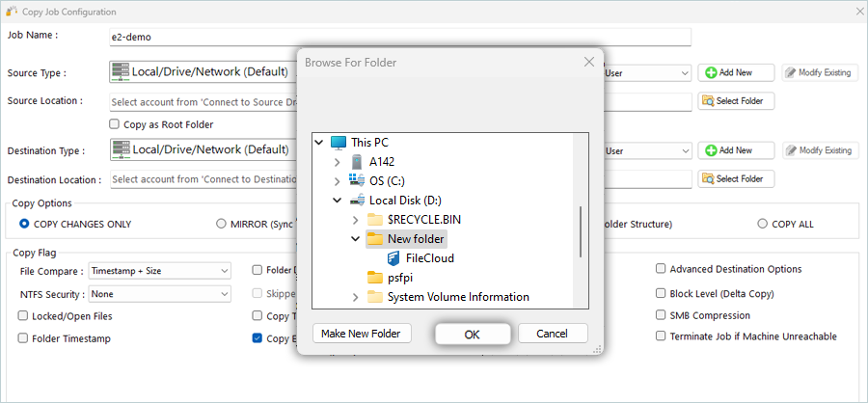Open the NTFS Security dropdown
The image size is (868, 403).
click(158, 294)
